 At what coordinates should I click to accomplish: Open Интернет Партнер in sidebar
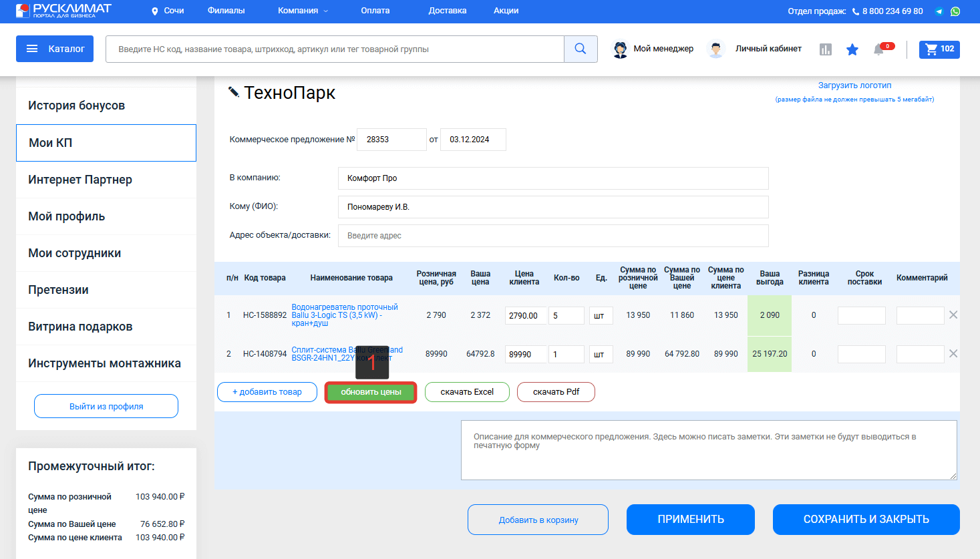point(106,180)
